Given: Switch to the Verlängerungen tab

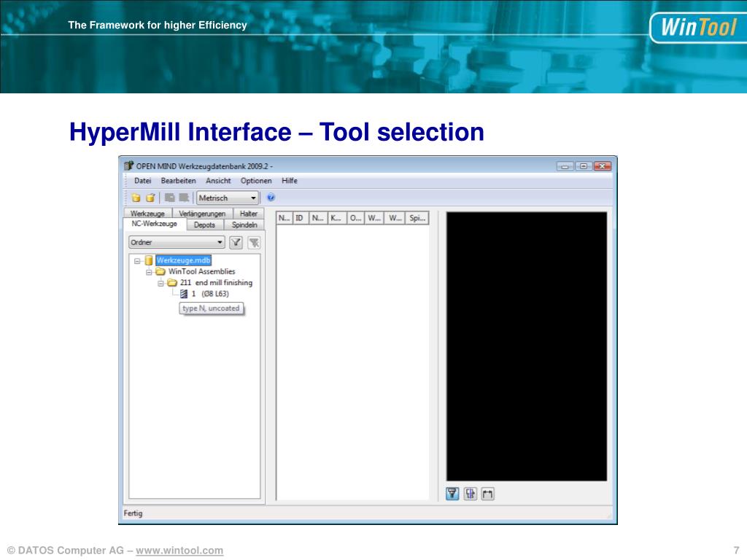Looking at the screenshot, I should 202,214.
